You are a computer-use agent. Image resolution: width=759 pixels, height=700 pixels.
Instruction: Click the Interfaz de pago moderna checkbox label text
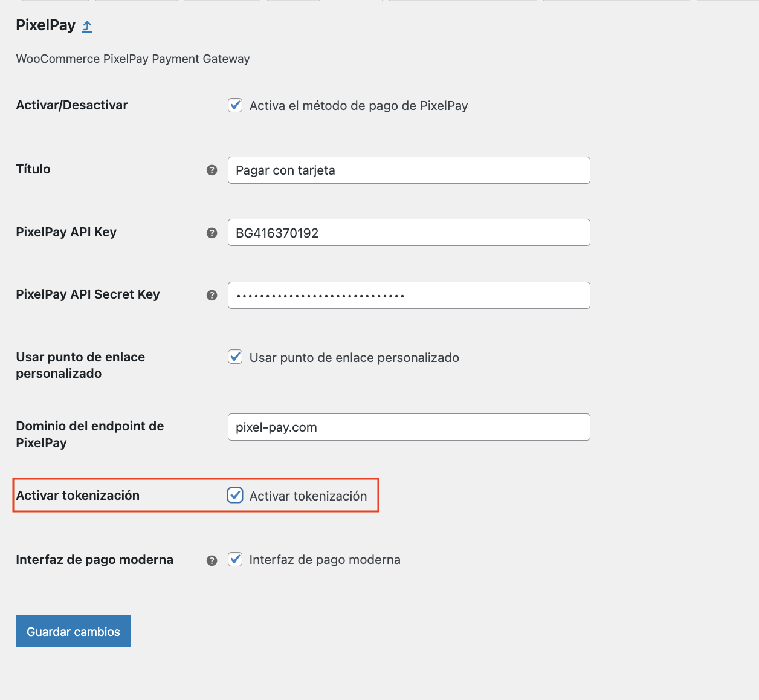(x=325, y=560)
